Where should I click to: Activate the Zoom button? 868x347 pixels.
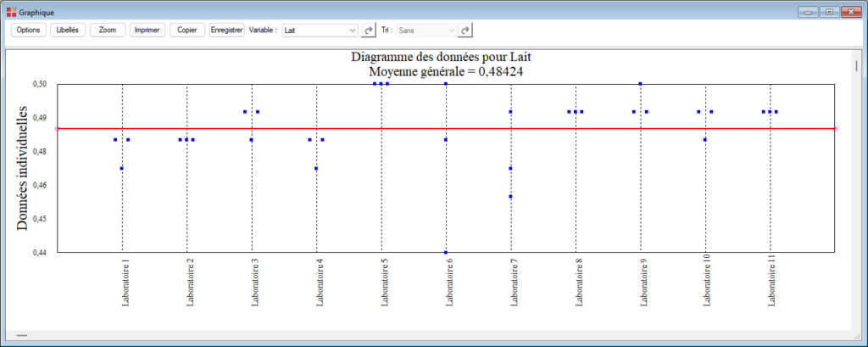[108, 31]
